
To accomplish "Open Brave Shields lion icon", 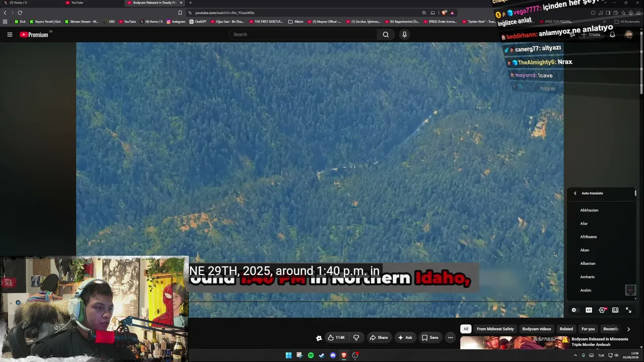I will point(444,13).
